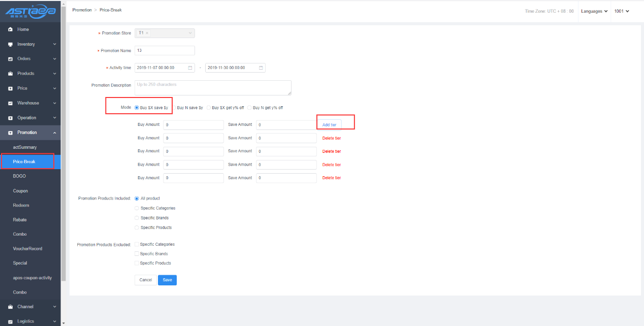Expand the 1001 account dropdown
Image resolution: width=644 pixels, height=326 pixels.
point(622,11)
